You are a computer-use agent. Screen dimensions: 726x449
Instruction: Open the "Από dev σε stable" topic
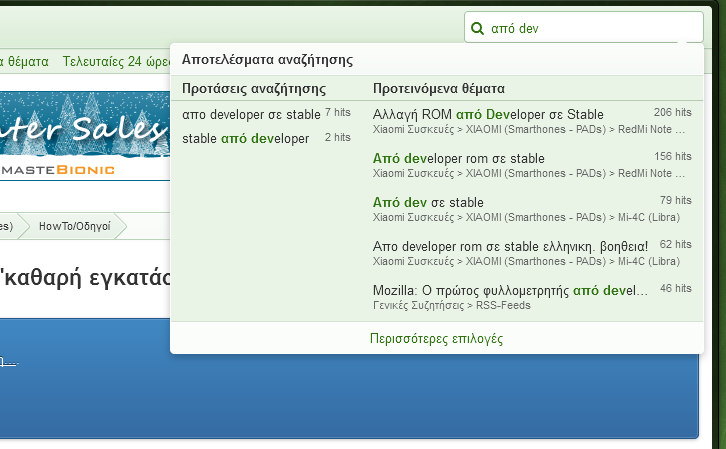[x=428, y=202]
